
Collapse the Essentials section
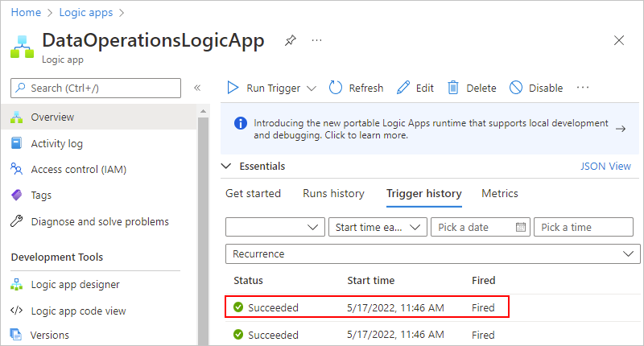[x=226, y=167]
